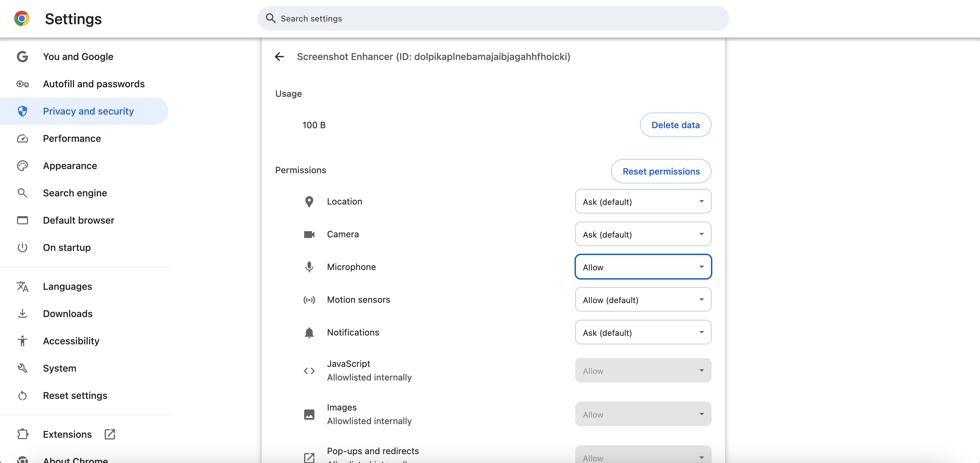Open the Microphone Allow dropdown
Image resolution: width=980 pixels, height=463 pixels.
[643, 267]
